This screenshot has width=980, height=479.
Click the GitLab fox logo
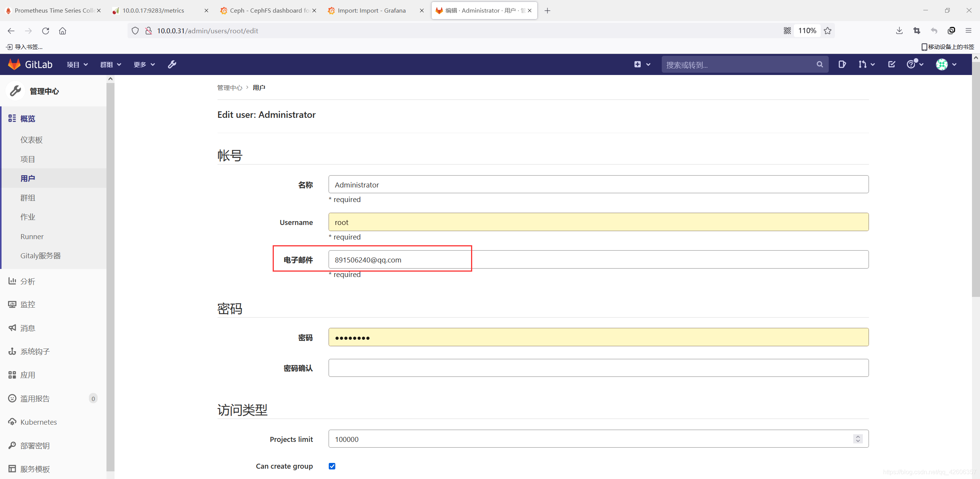[15, 64]
